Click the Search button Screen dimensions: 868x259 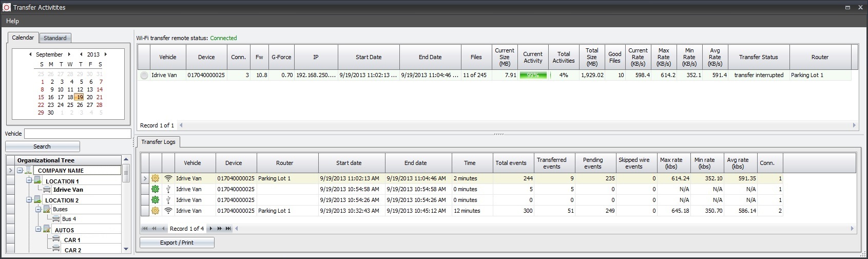click(x=42, y=146)
